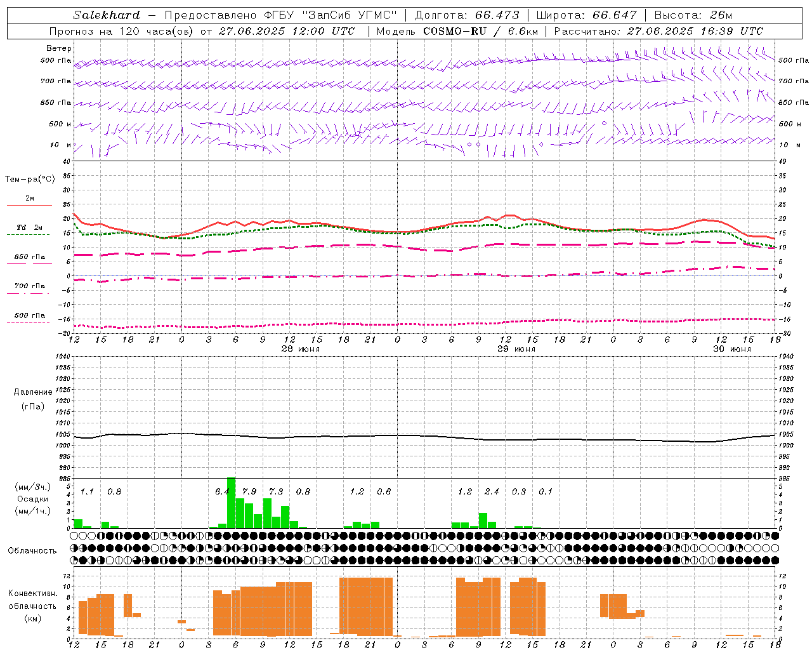Click the "Прогноз на 120 часа(ов)" text
The width and height of the screenshot is (812, 650).
[x=121, y=31]
